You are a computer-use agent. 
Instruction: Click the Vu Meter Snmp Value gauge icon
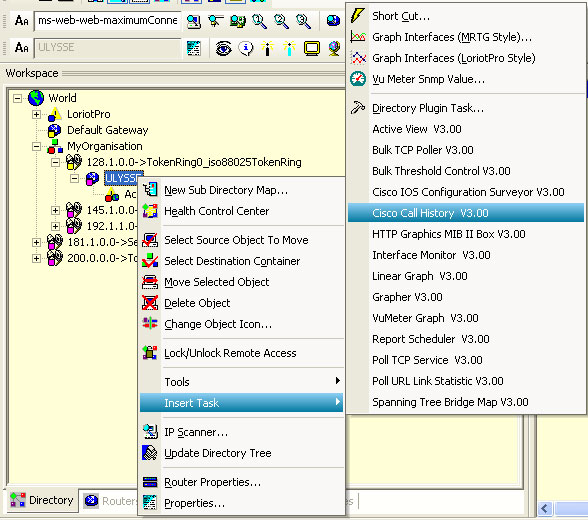point(358,79)
